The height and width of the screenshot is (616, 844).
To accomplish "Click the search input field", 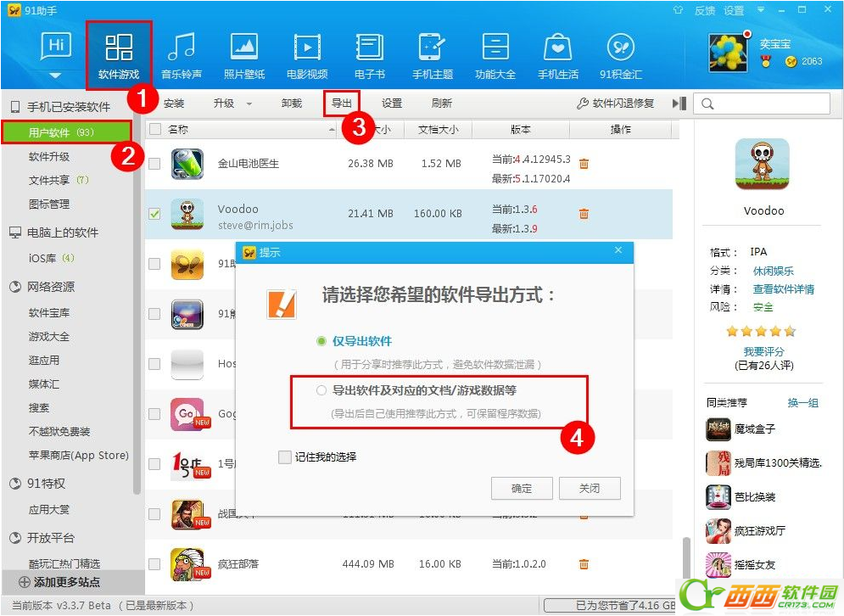I will pyautogui.click(x=762, y=104).
